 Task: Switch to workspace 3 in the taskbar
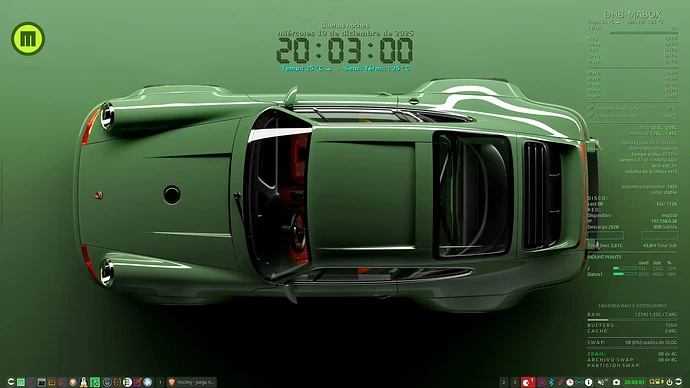[x=515, y=382]
